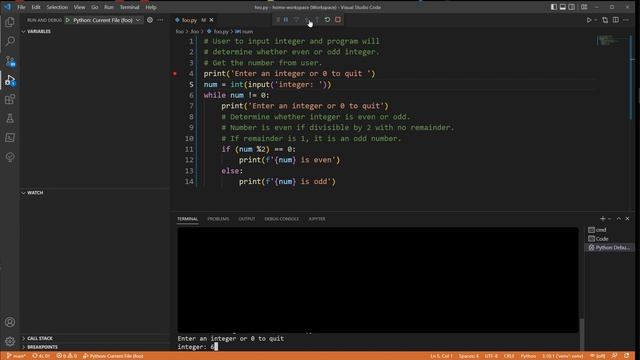
Task: Switch to the PROBLEMS panel tab
Action: 218,219
